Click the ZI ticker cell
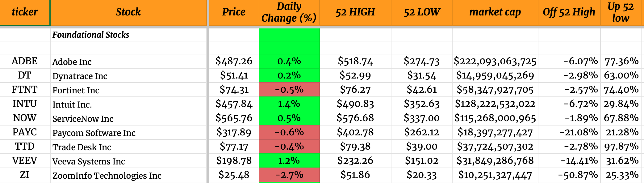 (x=25, y=175)
